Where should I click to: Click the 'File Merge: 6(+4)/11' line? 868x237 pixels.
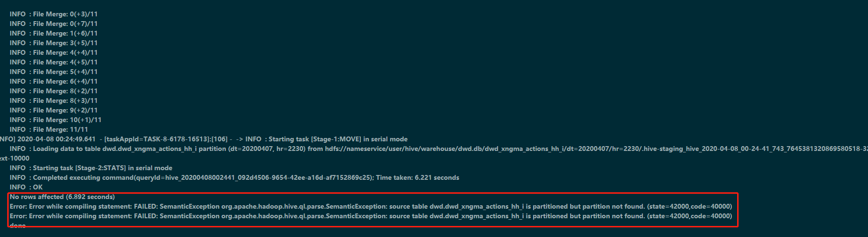tap(53, 81)
